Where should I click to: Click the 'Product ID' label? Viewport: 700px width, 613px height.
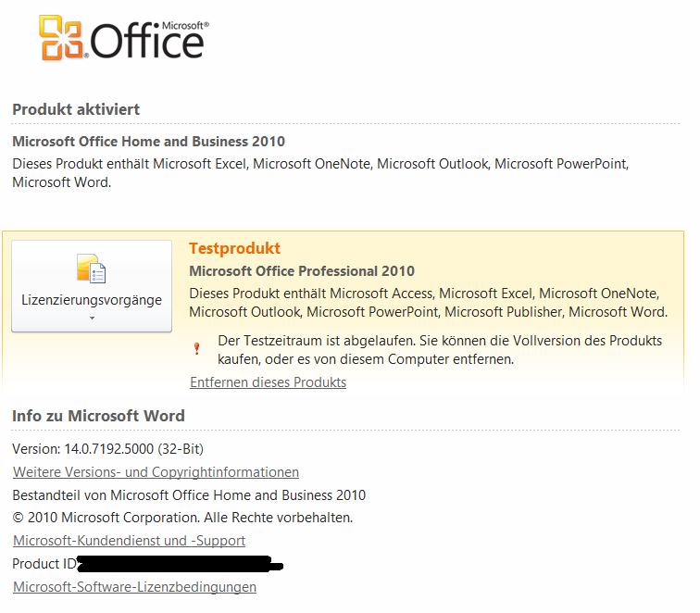point(44,564)
